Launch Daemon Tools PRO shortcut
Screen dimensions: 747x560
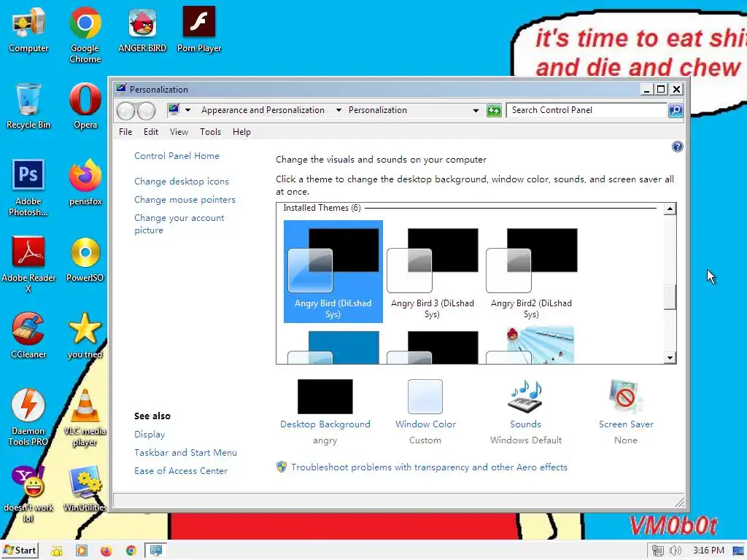tap(28, 417)
